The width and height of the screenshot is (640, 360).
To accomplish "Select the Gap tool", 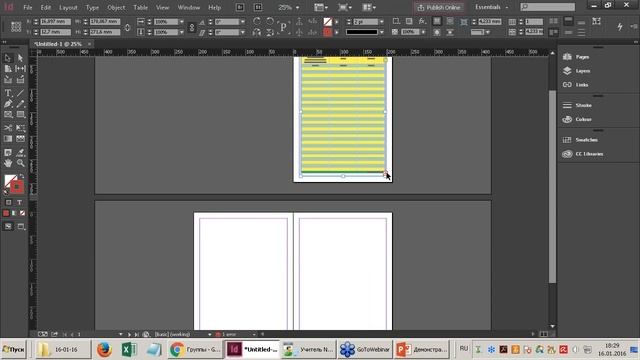I will point(20,69).
